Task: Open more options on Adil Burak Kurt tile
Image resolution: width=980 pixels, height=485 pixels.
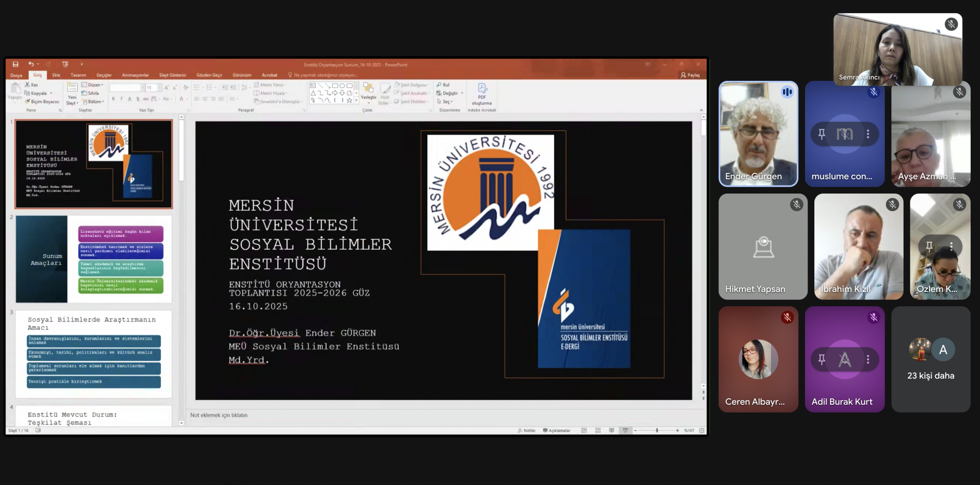Action: tap(868, 359)
